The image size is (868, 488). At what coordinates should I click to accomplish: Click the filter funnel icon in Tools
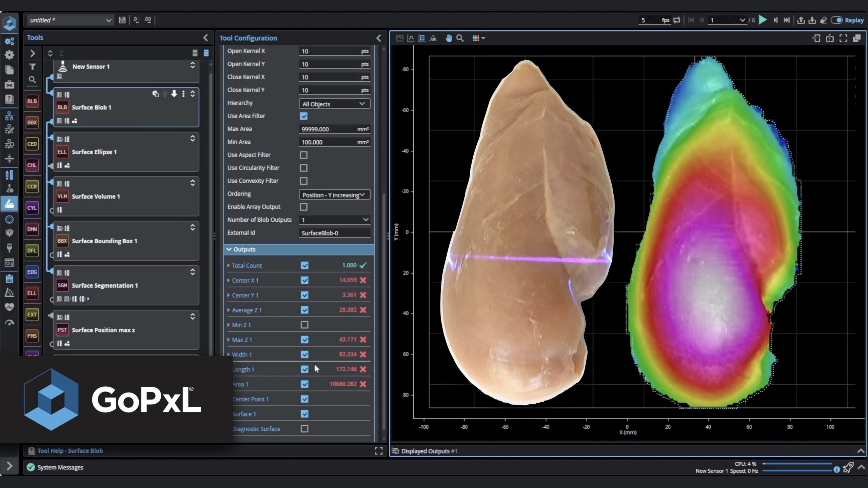(32, 67)
